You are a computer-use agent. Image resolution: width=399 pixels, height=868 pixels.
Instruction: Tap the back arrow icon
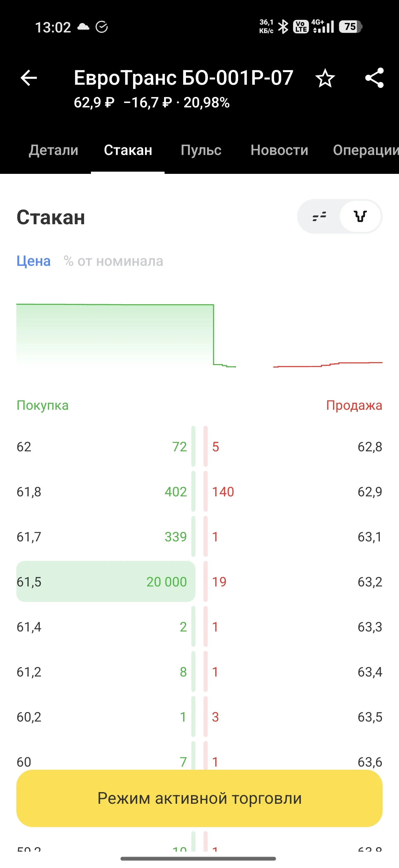[29, 78]
